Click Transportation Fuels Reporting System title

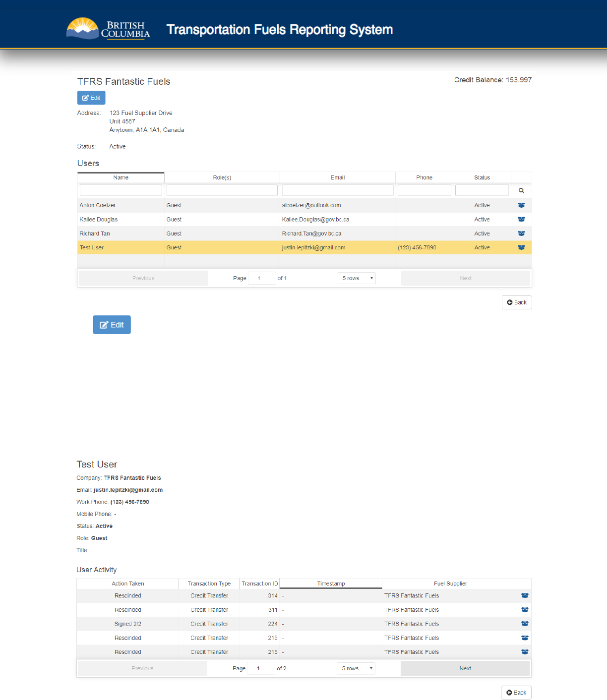[x=280, y=29]
